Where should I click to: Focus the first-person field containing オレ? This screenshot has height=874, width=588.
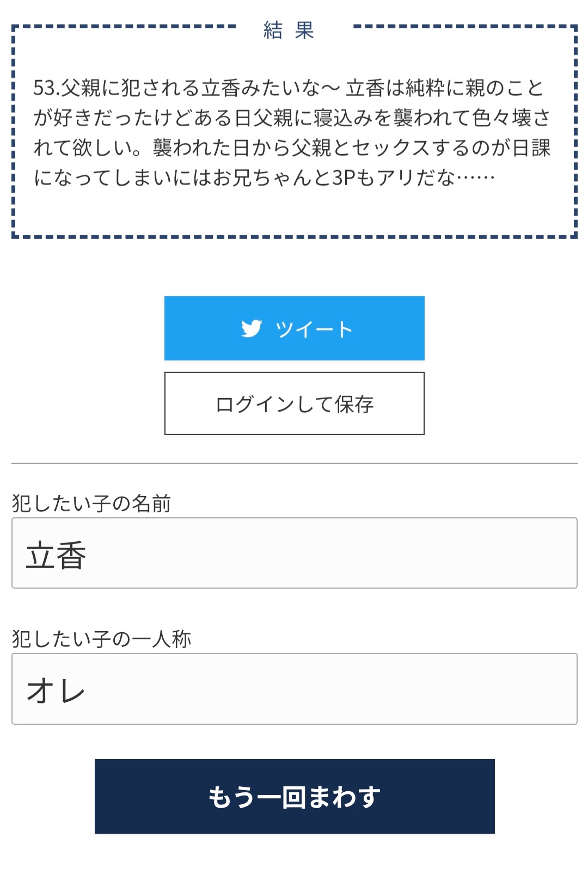point(294,689)
